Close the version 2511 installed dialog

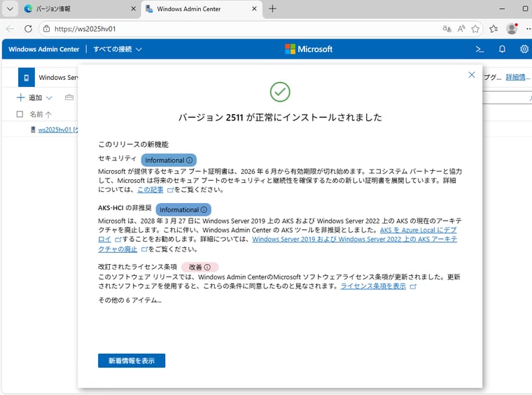coord(472,75)
